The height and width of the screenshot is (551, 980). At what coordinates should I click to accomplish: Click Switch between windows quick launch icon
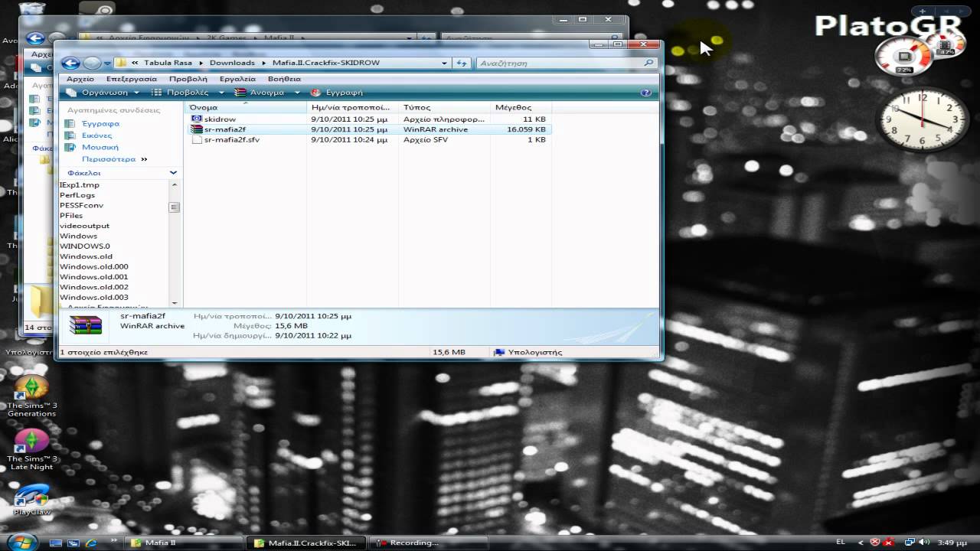click(74, 543)
